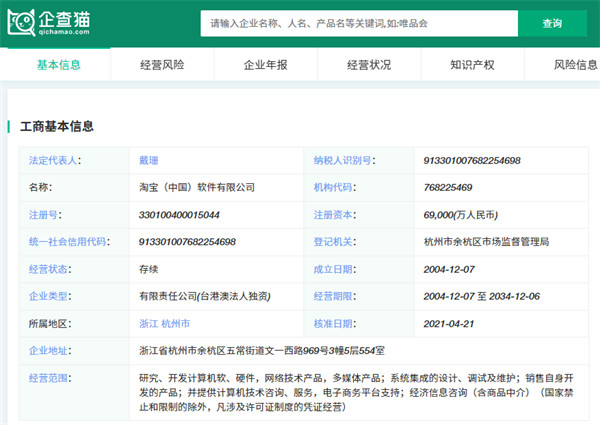Open legal representative 戴珊 link
Viewport: 600px width, 425px height.
pyautogui.click(x=148, y=160)
